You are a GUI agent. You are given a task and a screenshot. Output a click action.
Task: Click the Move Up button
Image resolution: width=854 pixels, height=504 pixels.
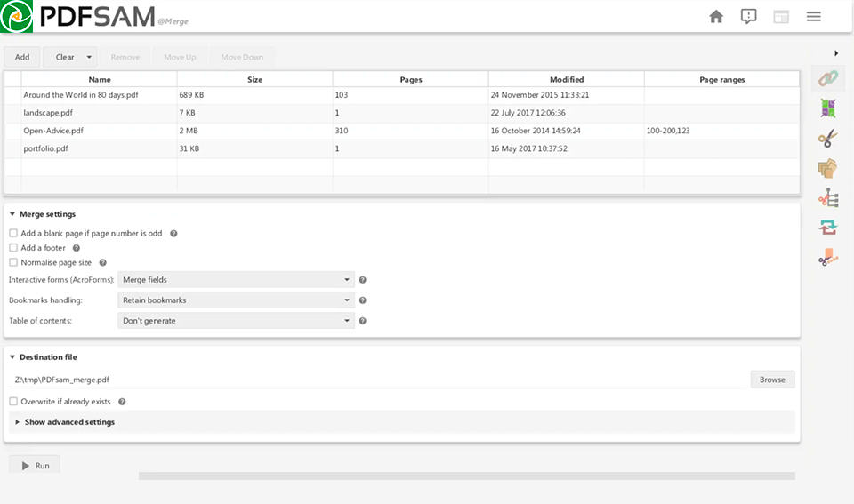pos(180,57)
